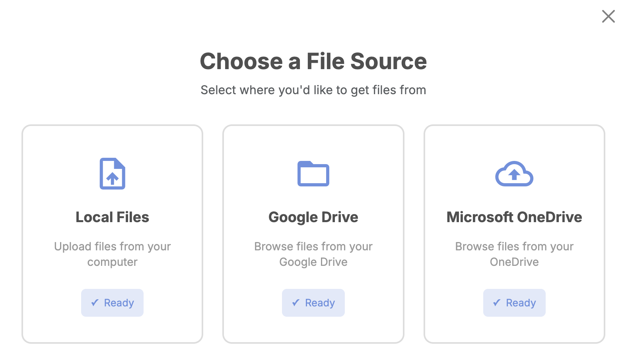
Task: Click 'Upload files from your computer' text
Action: click(x=113, y=254)
